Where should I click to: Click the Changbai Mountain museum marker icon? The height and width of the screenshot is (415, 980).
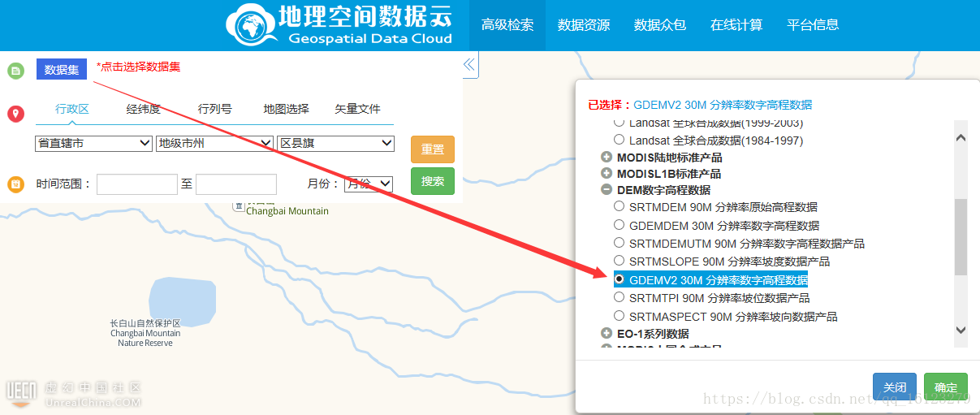tap(239, 205)
